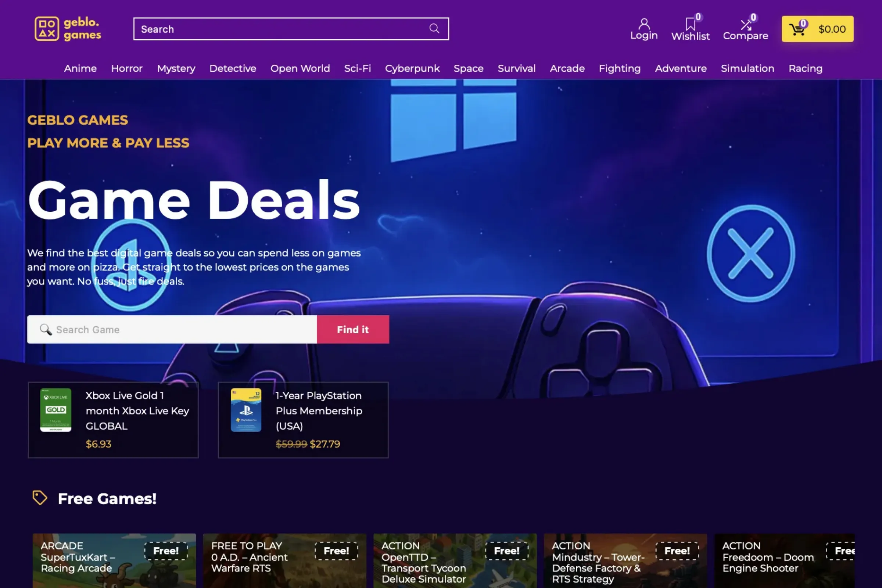The width and height of the screenshot is (882, 588).
Task: Open the Open World category
Action: pos(300,68)
